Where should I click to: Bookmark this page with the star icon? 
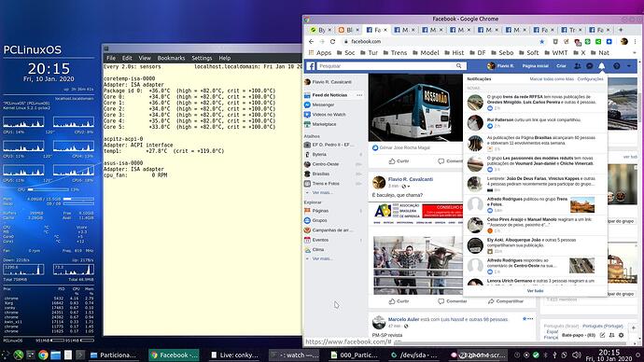(x=541, y=41)
